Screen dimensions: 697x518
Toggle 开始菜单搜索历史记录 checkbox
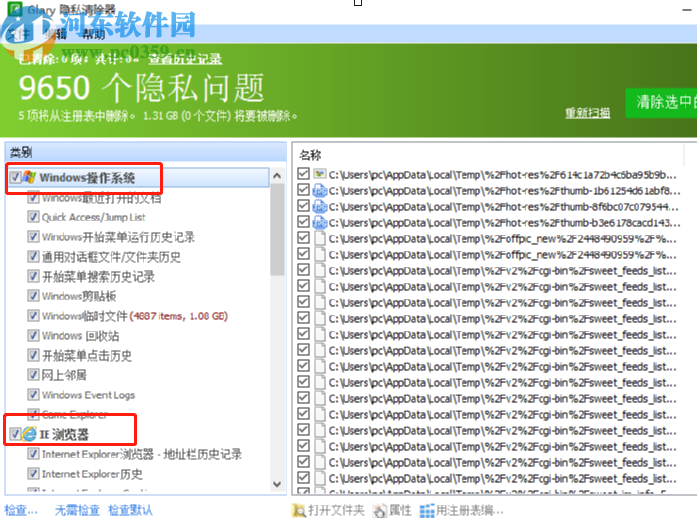[33, 276]
